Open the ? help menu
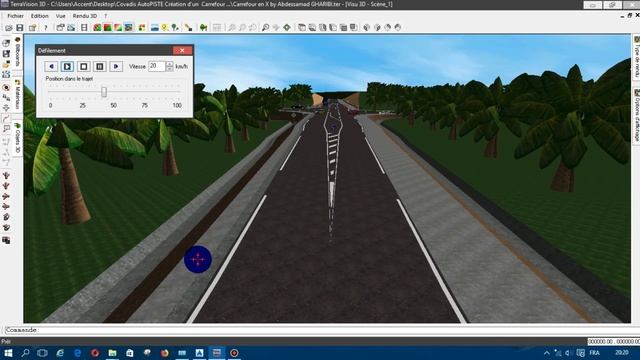This screenshot has width=640, height=360. click(106, 16)
